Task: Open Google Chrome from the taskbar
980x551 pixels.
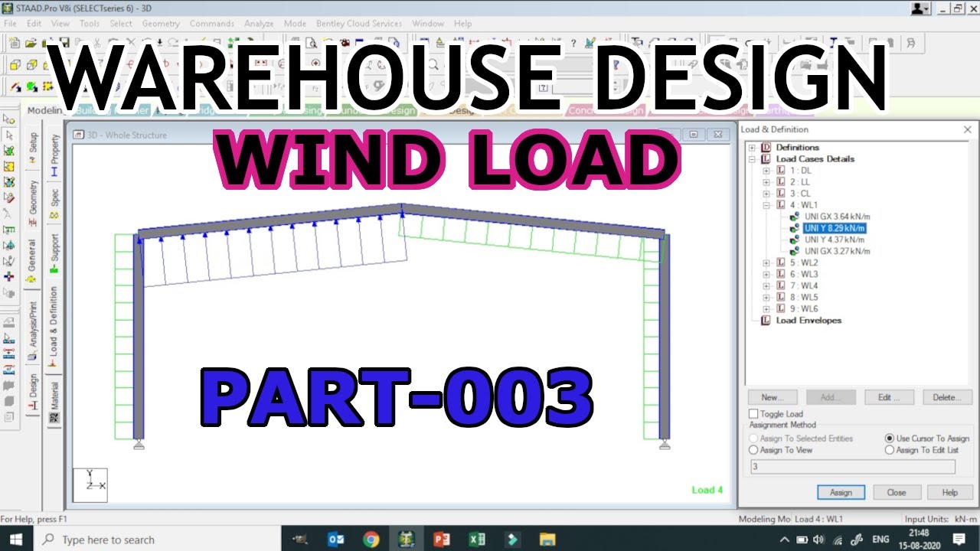Action: (371, 539)
